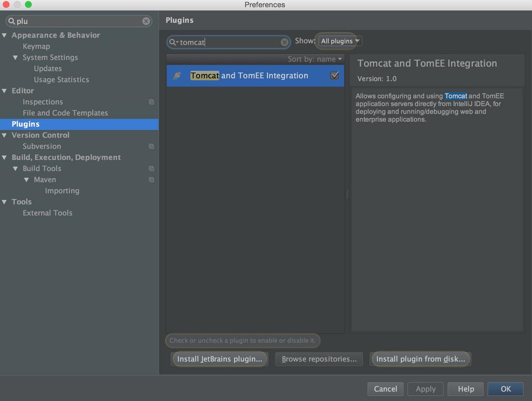Image resolution: width=532 pixels, height=401 pixels.
Task: Click project-level icon beside Maven
Action: pos(151,180)
